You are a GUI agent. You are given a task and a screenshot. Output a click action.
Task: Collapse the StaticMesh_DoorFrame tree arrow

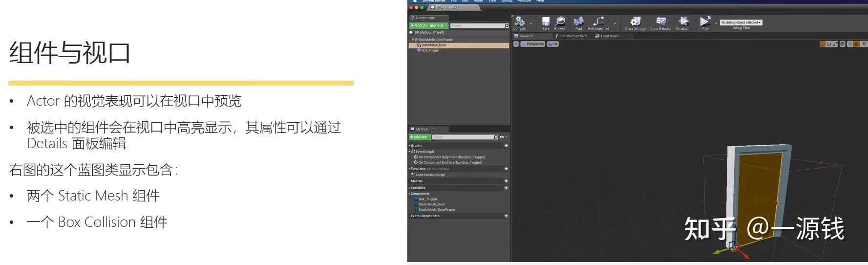[412, 40]
